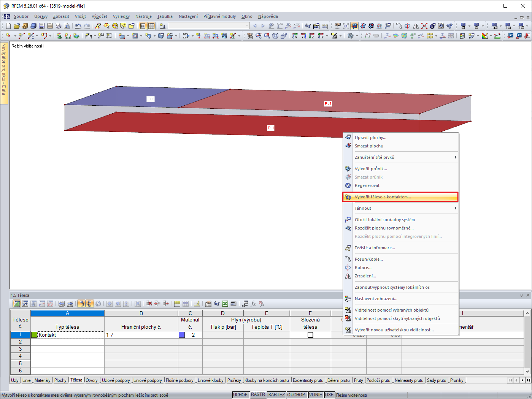Viewport: 532px width, 399px height.
Task: Click 'Vytvořit průnik...' context menu entry
Action: coord(401,169)
